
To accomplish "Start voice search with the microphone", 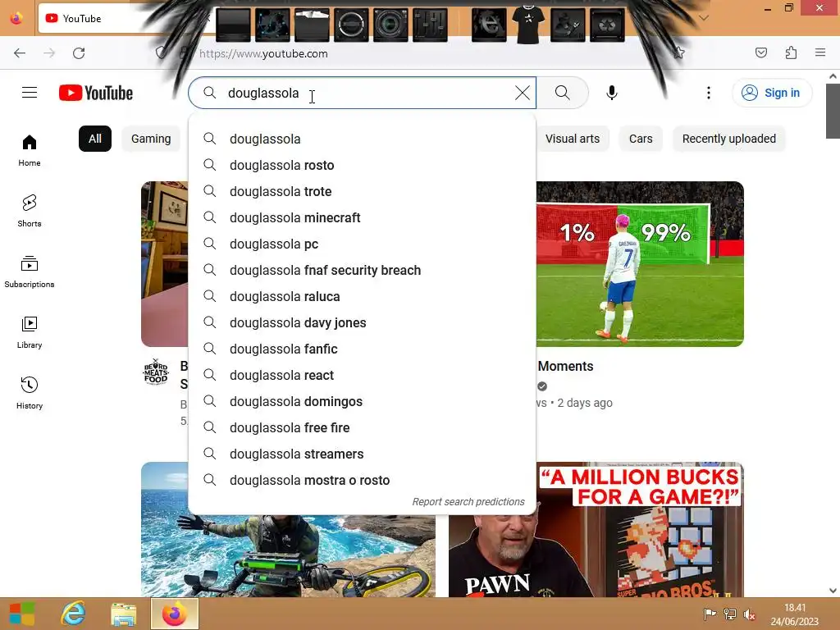I will 612,93.
